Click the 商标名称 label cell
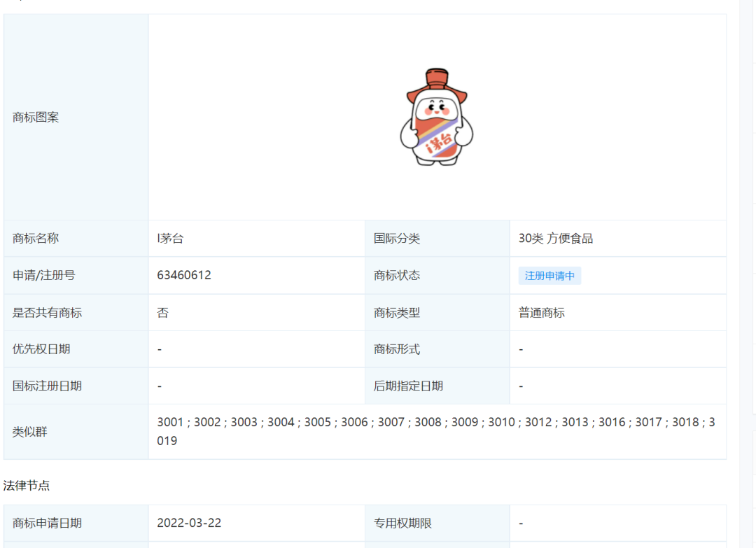This screenshot has width=756, height=548. point(76,238)
